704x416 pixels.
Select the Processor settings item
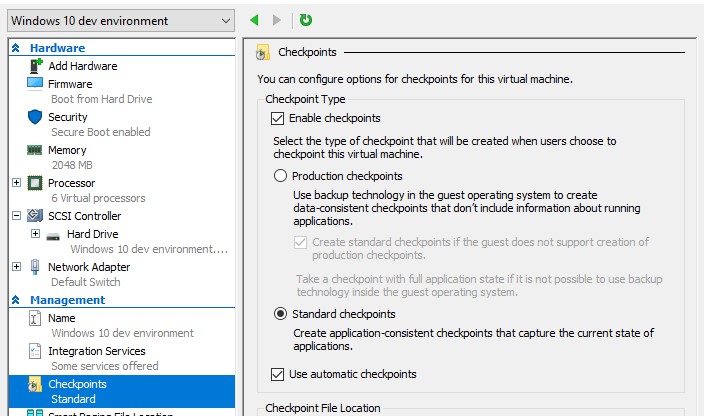pyautogui.click(x=71, y=183)
